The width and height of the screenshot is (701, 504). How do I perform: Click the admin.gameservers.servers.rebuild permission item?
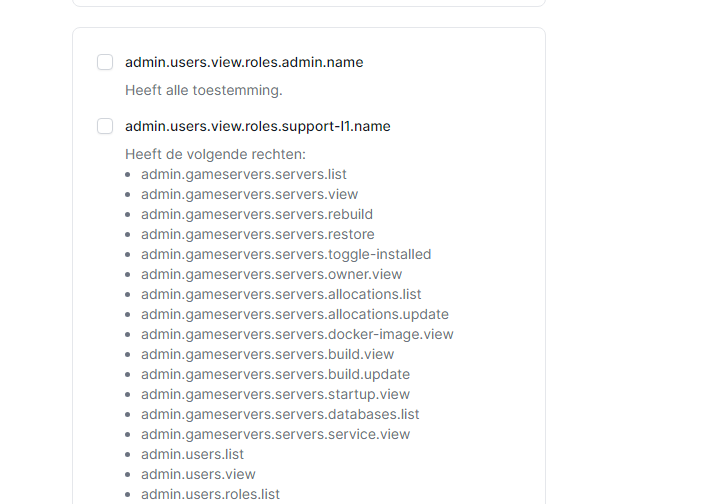(257, 214)
